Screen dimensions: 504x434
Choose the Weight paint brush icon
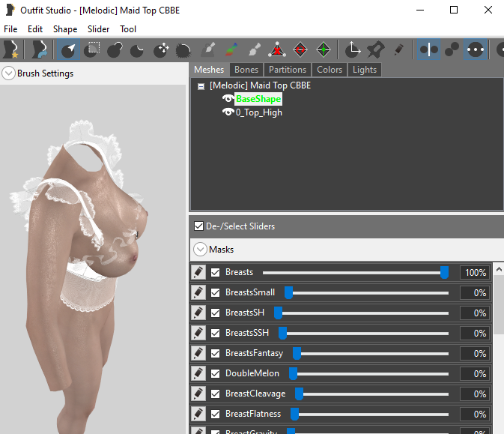click(x=209, y=49)
